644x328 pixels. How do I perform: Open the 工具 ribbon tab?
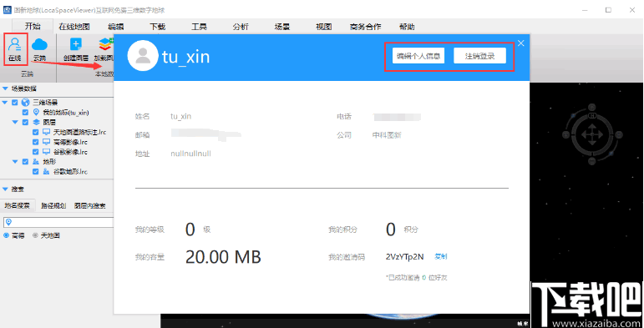pyautogui.click(x=199, y=27)
